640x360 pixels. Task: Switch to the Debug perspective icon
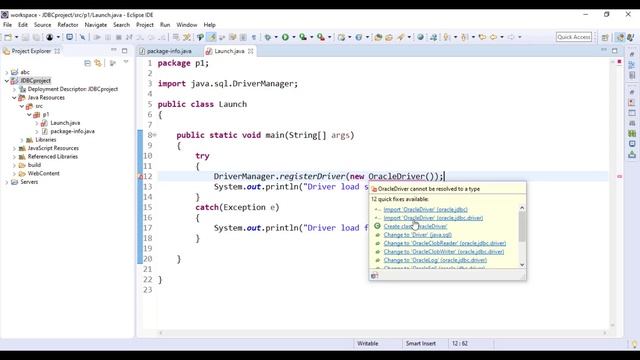click(x=631, y=37)
